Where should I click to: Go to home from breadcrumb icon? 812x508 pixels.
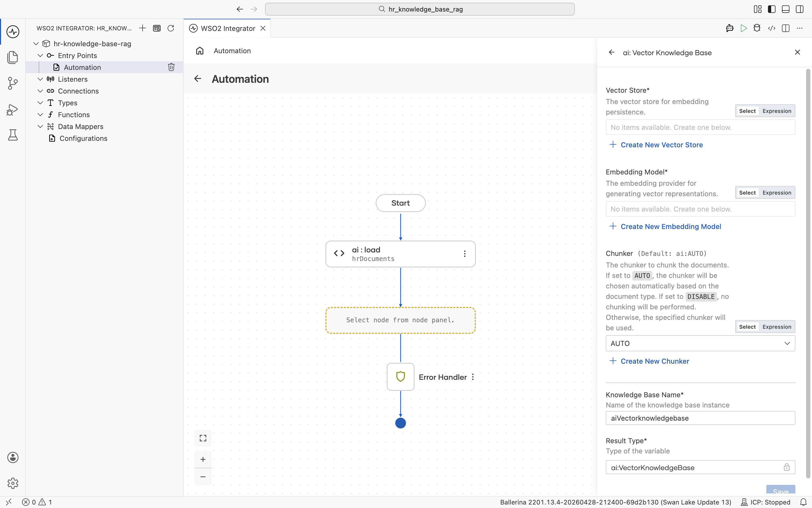click(200, 51)
